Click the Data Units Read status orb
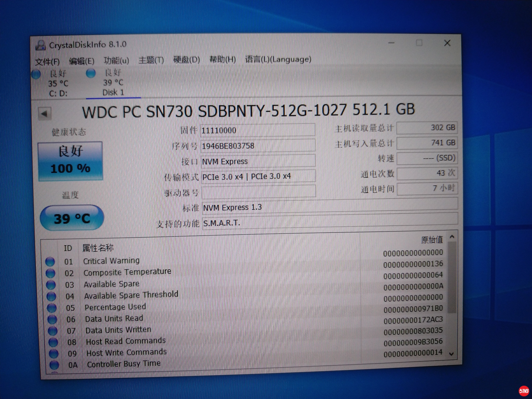532x399 pixels. tap(52, 319)
